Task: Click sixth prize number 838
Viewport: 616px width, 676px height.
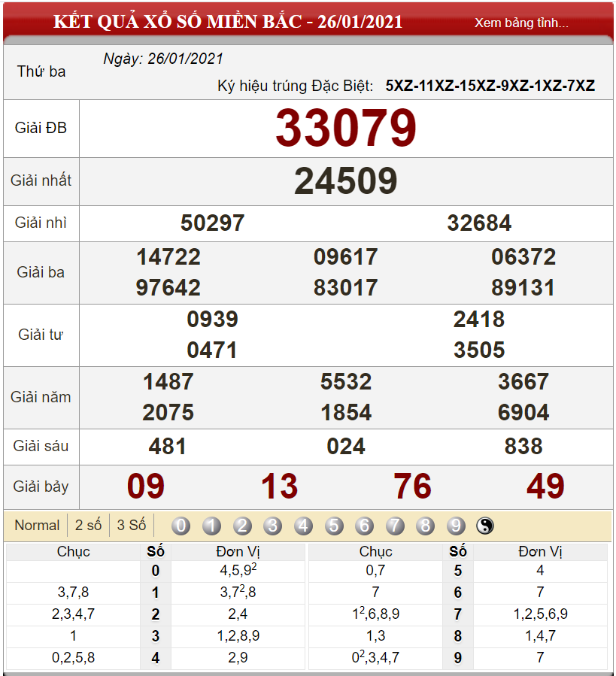Action: (523, 447)
